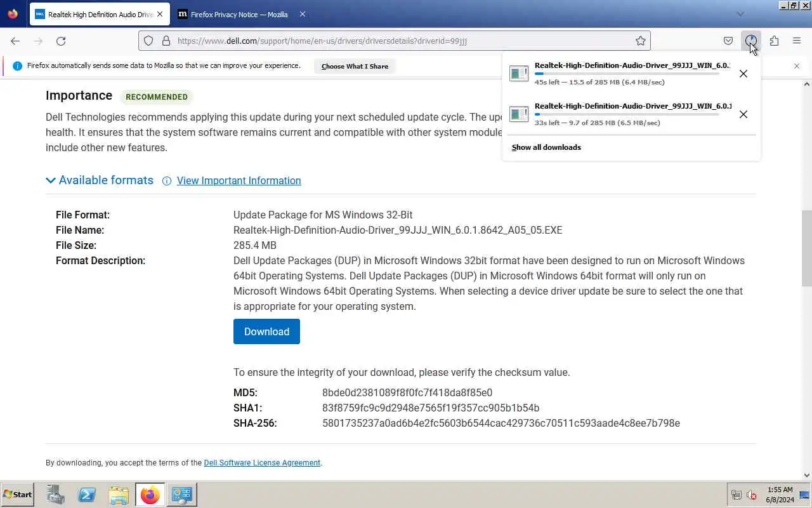Dismiss the Firefox data sharing notification bar
The height and width of the screenshot is (508, 812).
coord(797,66)
